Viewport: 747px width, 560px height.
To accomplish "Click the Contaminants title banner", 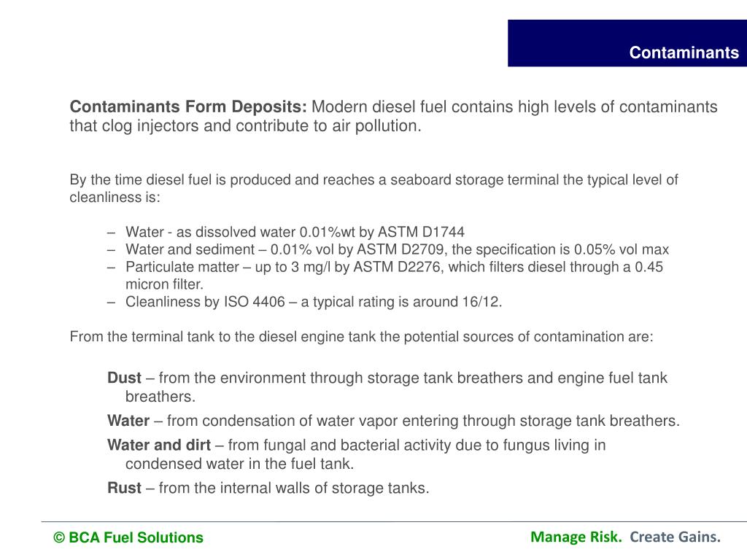I will tap(627, 43).
